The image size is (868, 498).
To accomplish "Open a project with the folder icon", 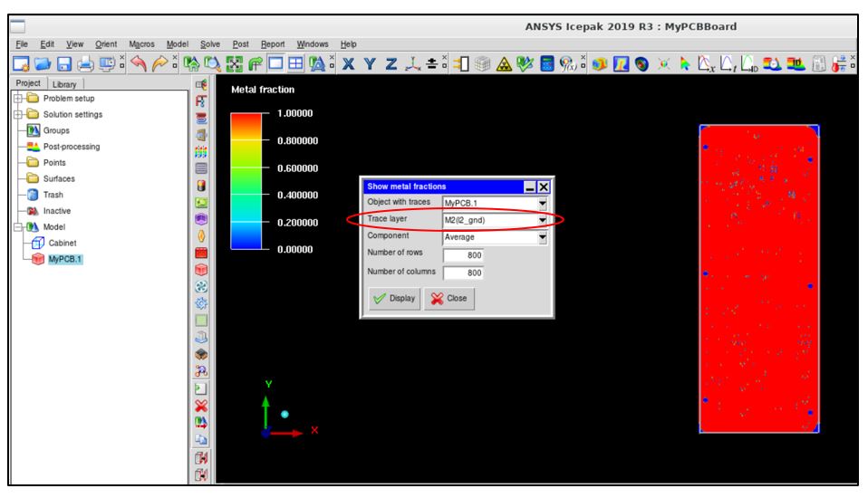I will pos(42,63).
